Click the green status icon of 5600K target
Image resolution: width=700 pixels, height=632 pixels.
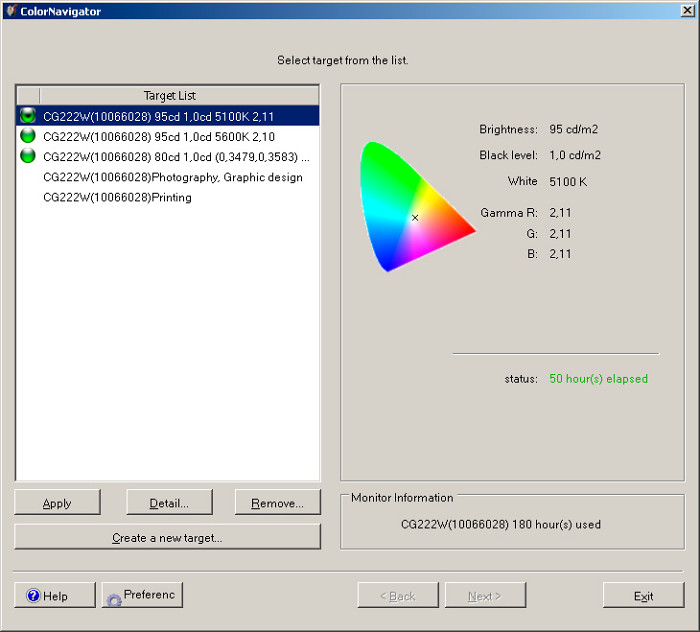pos(28,136)
